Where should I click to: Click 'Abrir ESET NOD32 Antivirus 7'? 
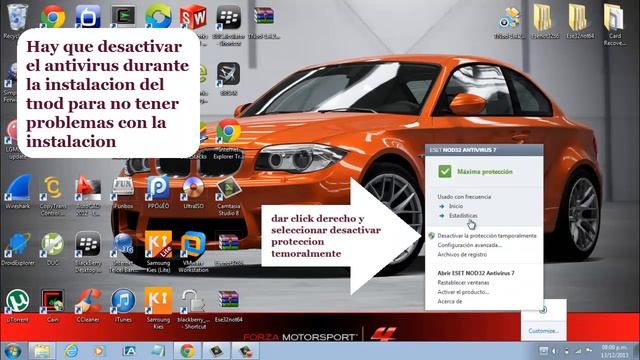(x=476, y=273)
